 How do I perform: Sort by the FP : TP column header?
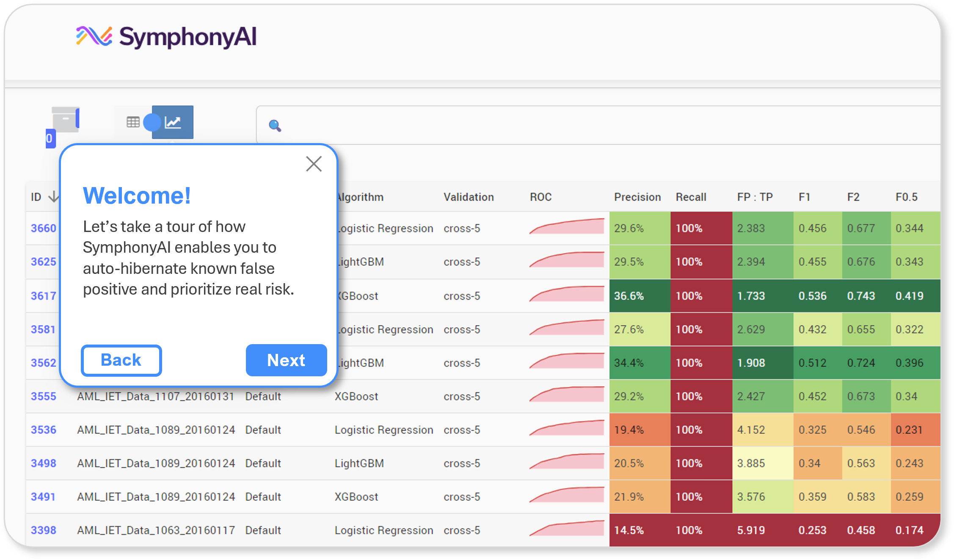[755, 197]
